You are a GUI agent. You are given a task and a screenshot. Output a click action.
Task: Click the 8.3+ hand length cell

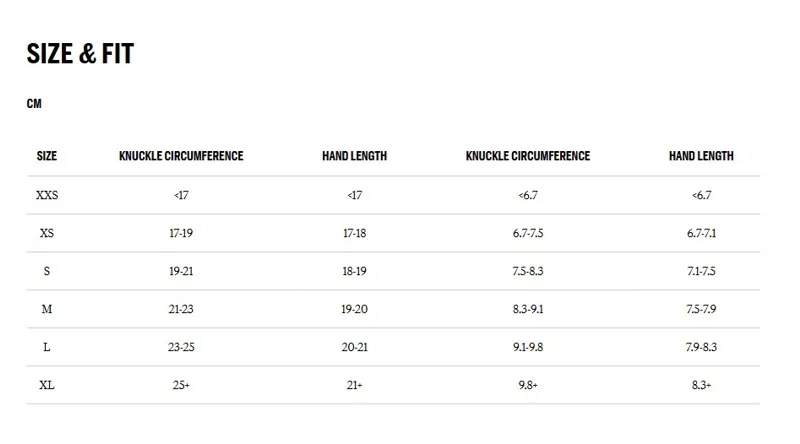pyautogui.click(x=701, y=385)
